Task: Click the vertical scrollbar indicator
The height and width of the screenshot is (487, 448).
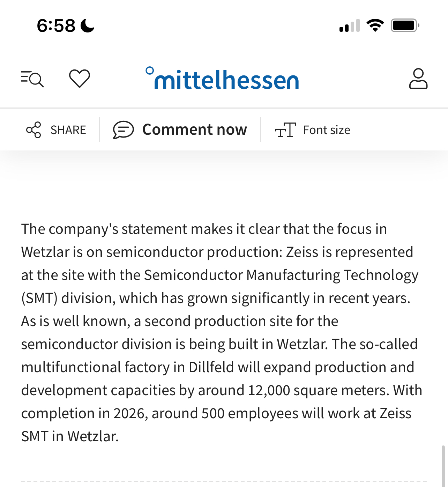Action: click(x=443, y=466)
